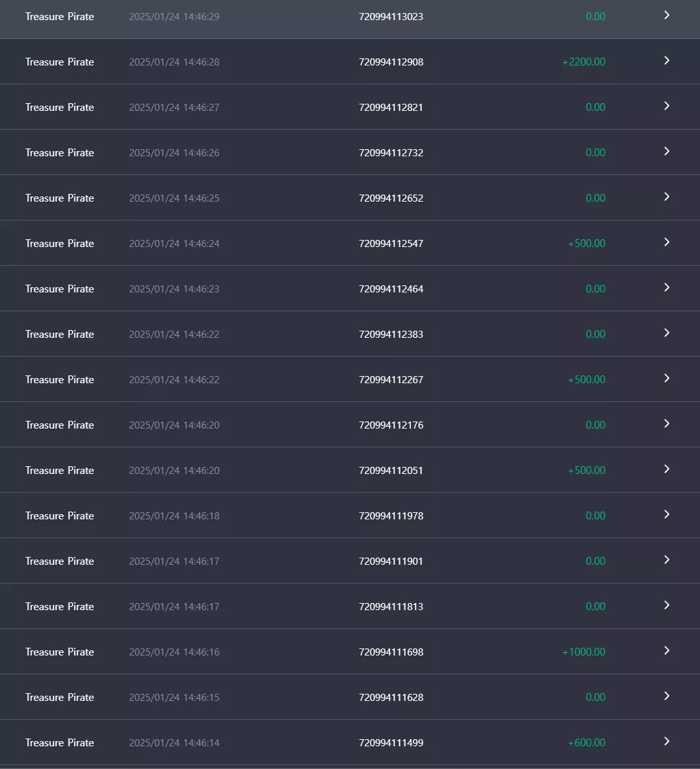The width and height of the screenshot is (700, 769).
Task: Open chevron on the +2200.00 row
Action: point(667,60)
